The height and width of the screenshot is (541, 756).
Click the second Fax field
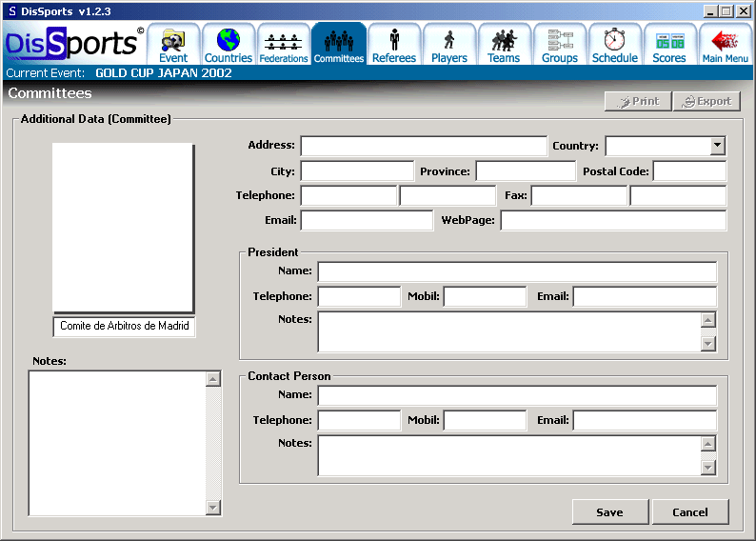[678, 196]
